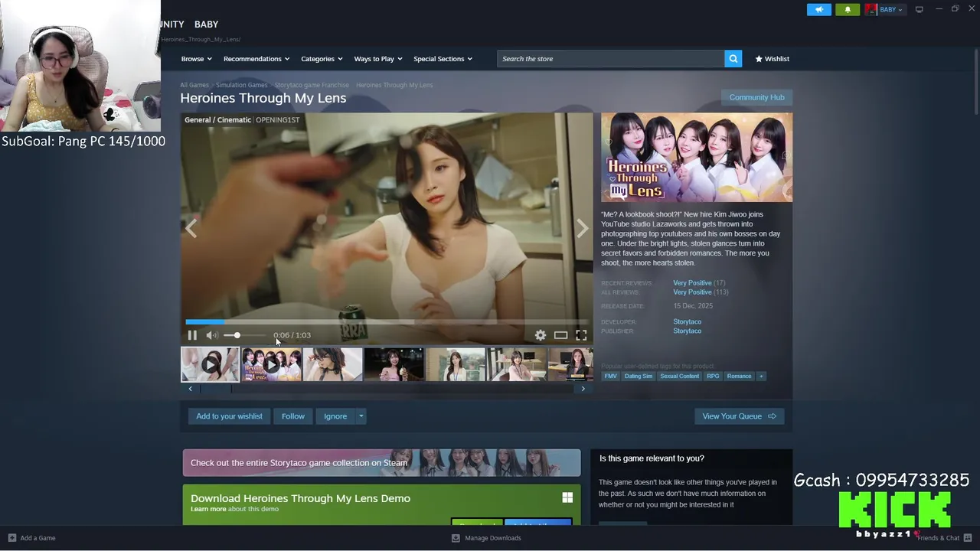Open the Wishlist star link
980x551 pixels.
coord(772,59)
